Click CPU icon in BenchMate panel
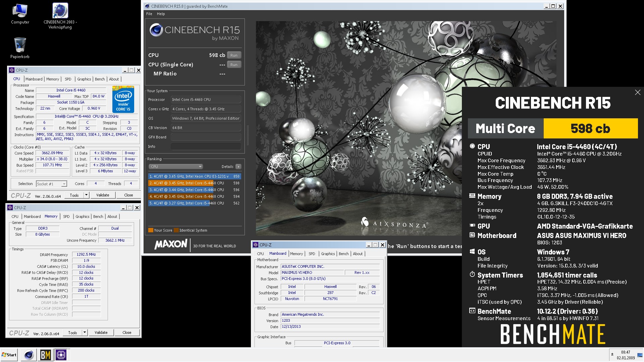The width and height of the screenshot is (644, 362). [472, 146]
